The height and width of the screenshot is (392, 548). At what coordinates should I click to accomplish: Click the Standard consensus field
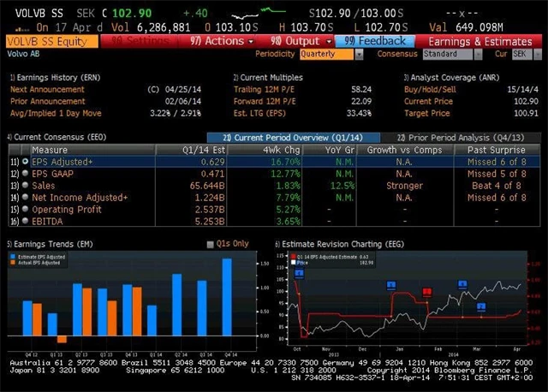(447, 54)
